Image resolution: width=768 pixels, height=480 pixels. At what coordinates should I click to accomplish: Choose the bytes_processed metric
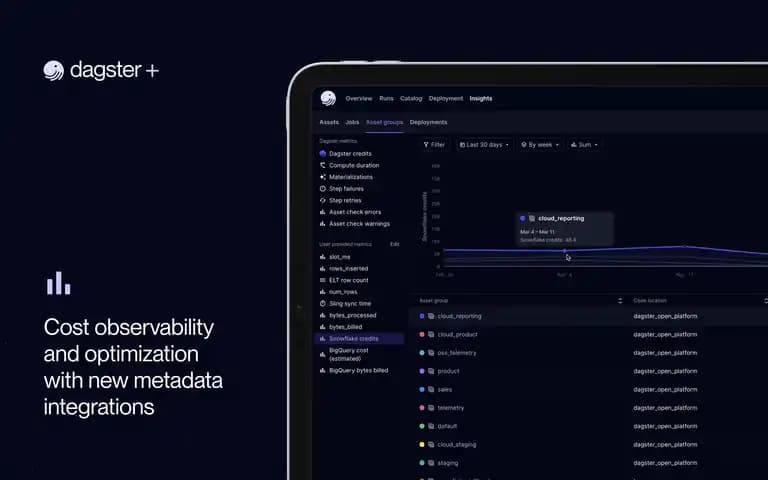(348, 315)
